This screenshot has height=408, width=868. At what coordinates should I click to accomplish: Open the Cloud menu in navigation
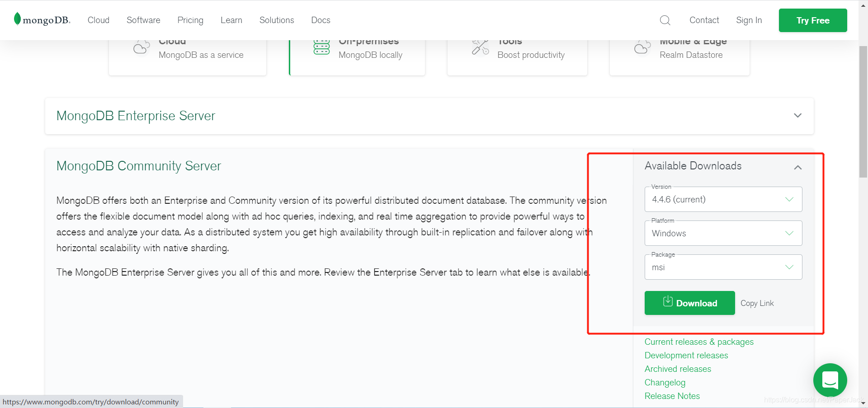click(99, 20)
